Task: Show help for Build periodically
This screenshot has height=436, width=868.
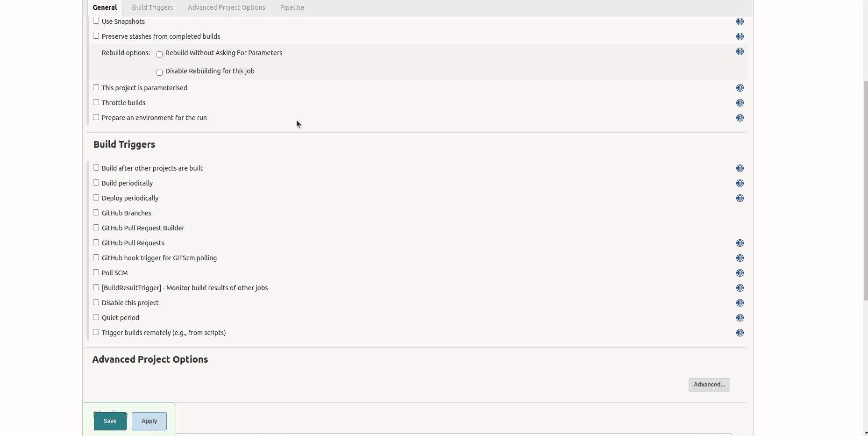Action: point(740,183)
